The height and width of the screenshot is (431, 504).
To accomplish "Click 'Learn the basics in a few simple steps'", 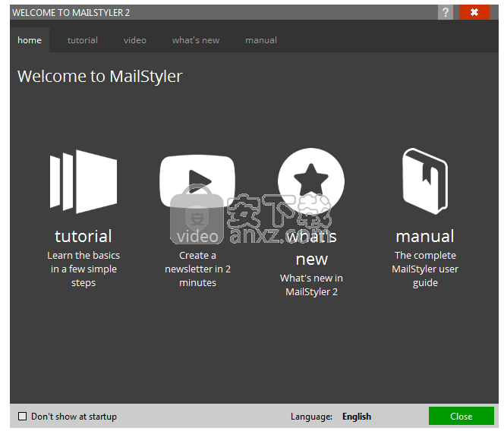I will tap(83, 269).
